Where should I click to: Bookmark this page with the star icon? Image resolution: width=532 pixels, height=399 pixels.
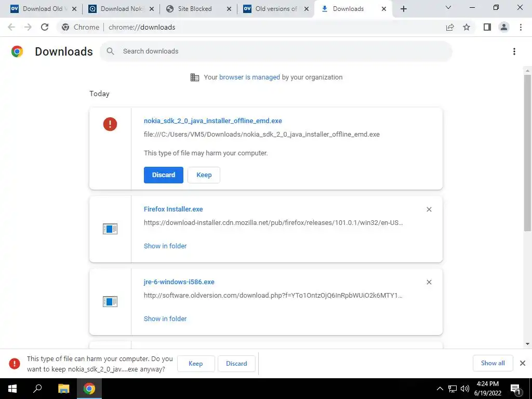467,27
